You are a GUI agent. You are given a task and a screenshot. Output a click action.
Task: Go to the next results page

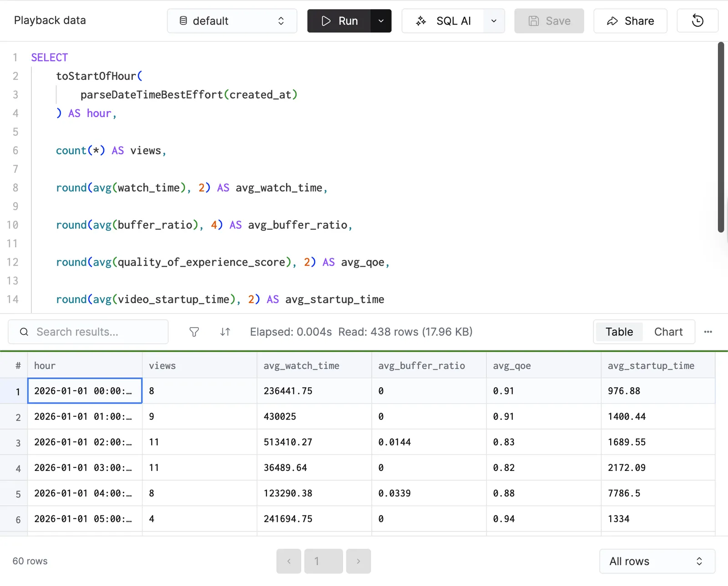click(359, 561)
